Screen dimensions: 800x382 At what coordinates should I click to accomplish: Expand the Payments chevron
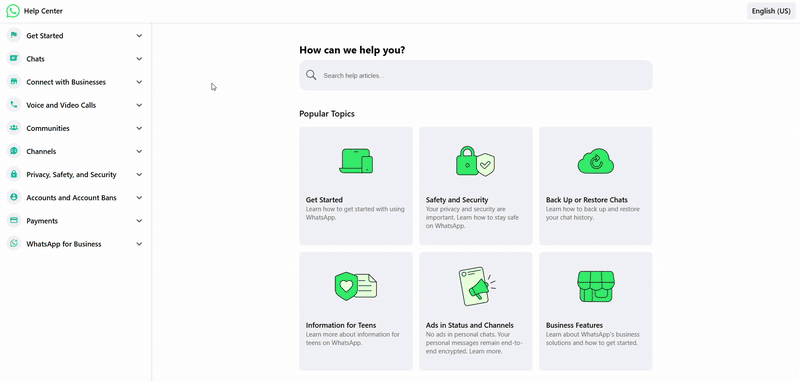139,221
